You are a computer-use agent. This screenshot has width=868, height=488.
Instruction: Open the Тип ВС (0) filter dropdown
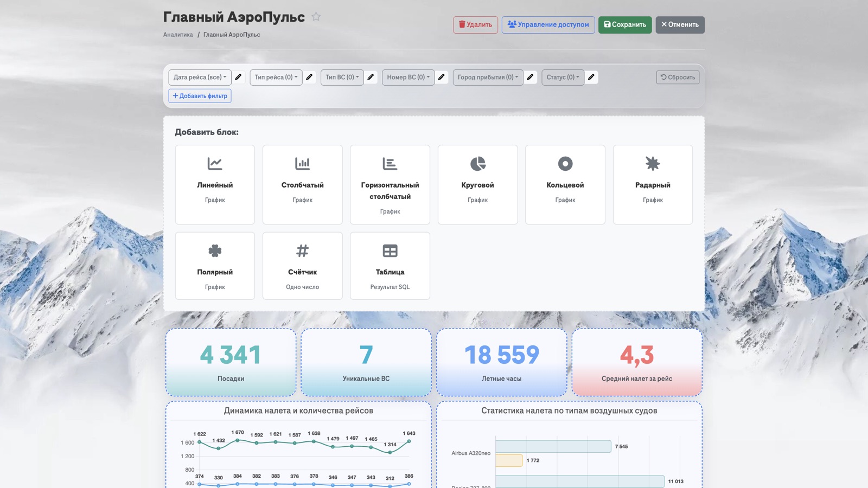click(x=342, y=77)
